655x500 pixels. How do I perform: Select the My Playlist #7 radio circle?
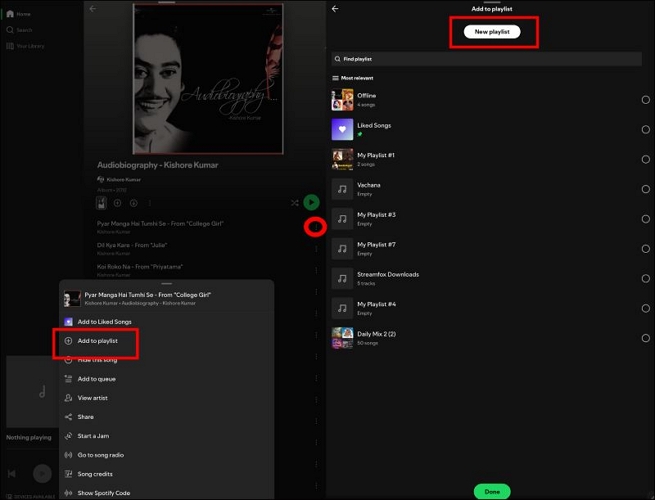coord(645,249)
